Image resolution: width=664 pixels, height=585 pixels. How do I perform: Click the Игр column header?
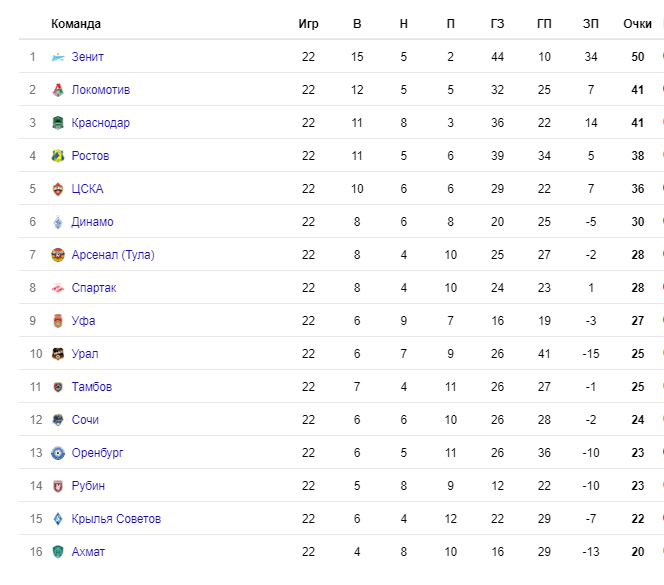tap(308, 24)
